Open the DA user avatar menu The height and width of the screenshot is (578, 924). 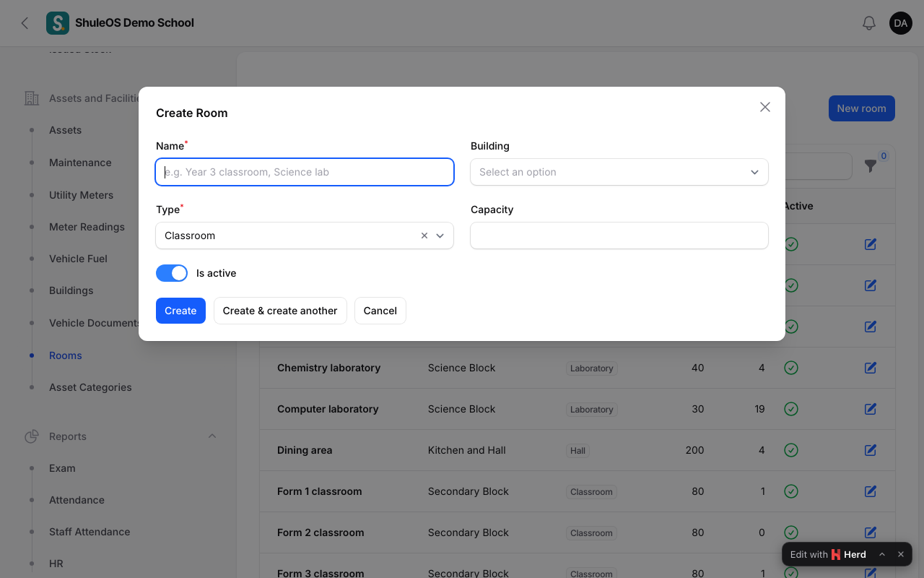[x=901, y=23]
